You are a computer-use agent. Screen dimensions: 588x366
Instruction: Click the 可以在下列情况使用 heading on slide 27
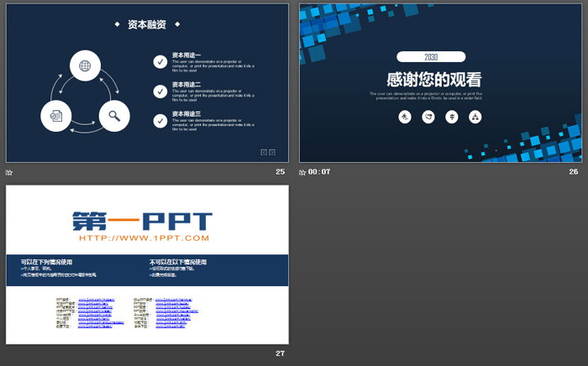coord(46,262)
